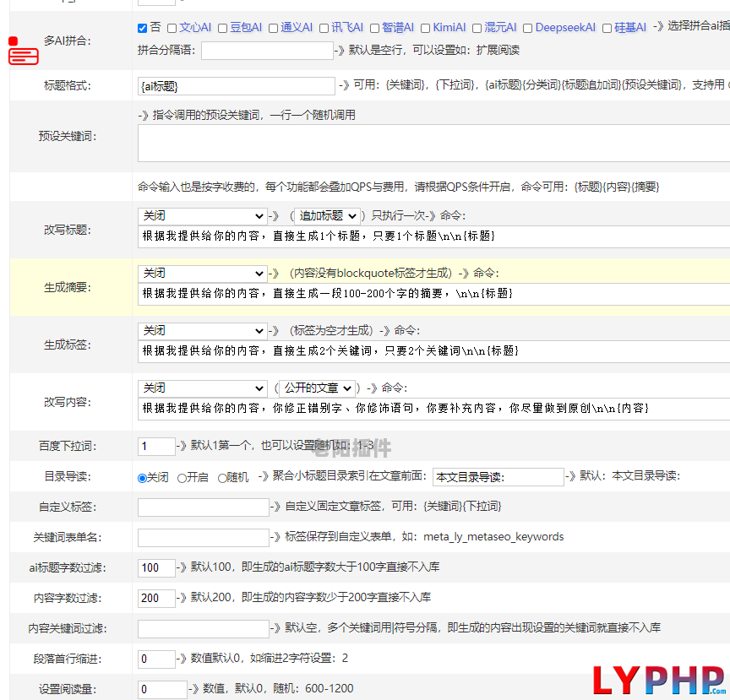The image size is (730, 700).
Task: Choose 随机 radio for 目录导读
Action: [222, 478]
